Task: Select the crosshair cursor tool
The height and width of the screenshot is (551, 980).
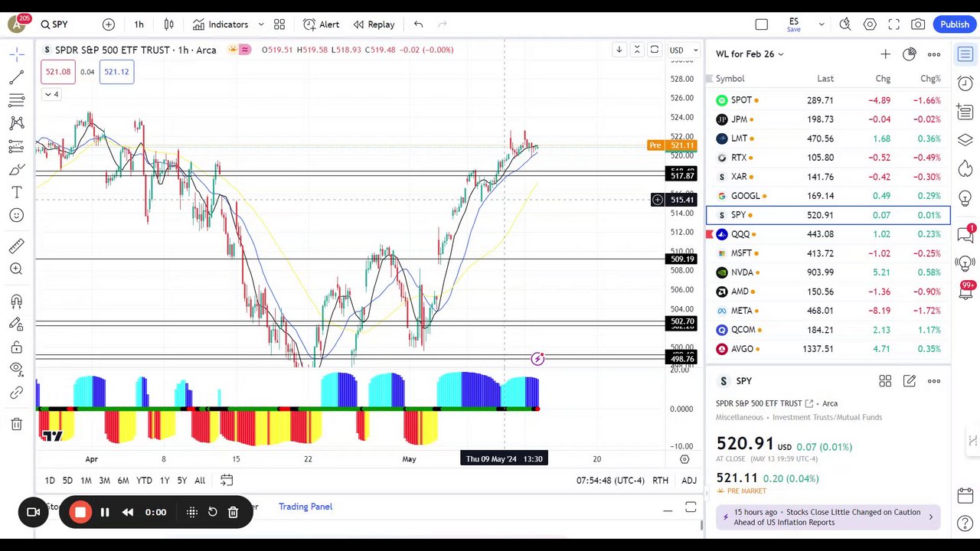Action: (17, 54)
